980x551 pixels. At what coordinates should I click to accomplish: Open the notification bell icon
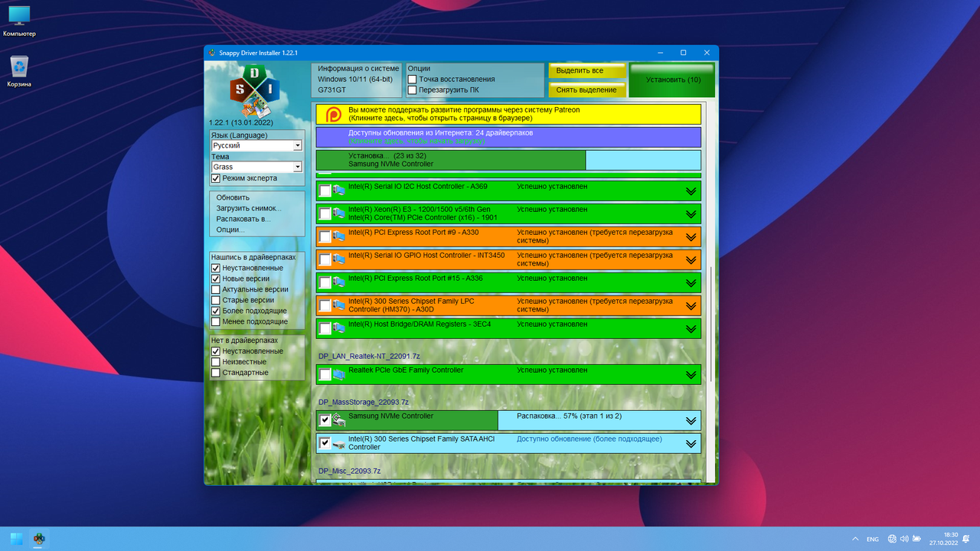click(x=966, y=539)
